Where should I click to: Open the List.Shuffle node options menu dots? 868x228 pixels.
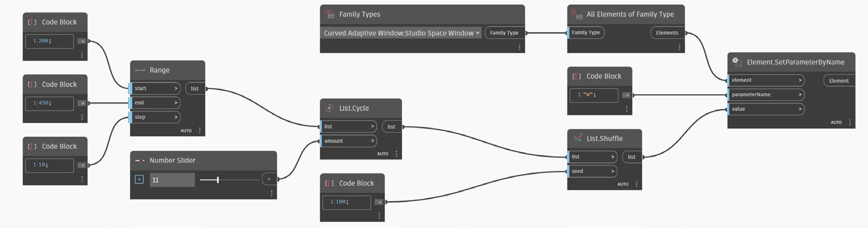coord(637,184)
